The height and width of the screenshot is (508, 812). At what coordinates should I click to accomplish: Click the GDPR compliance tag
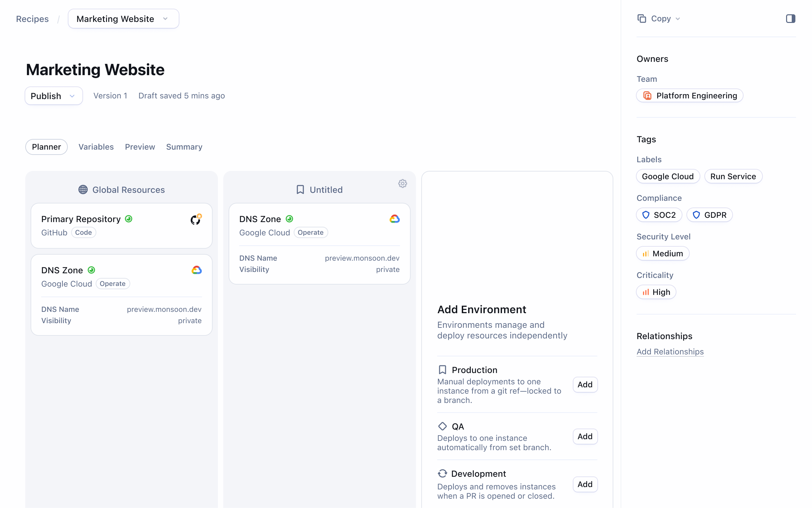pos(709,215)
